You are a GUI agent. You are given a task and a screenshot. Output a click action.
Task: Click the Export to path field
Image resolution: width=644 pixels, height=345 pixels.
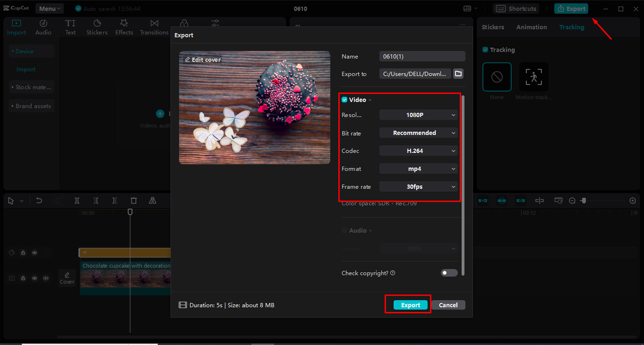tap(415, 74)
